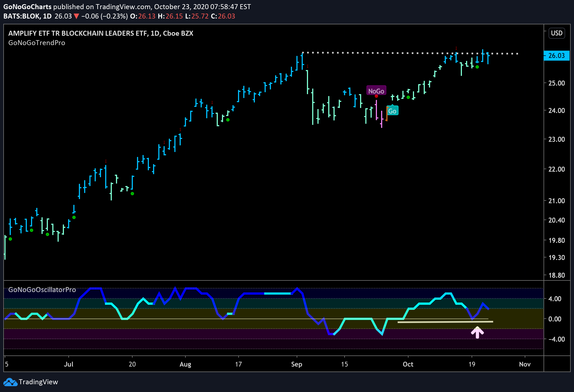
Task: Click the Jul date axis label
Action: [x=69, y=364]
